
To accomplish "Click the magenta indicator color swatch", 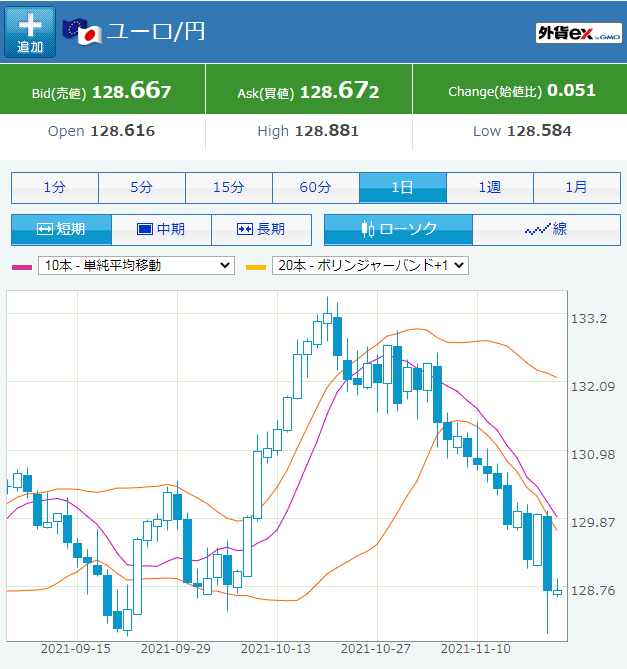I will pyautogui.click(x=22, y=268).
